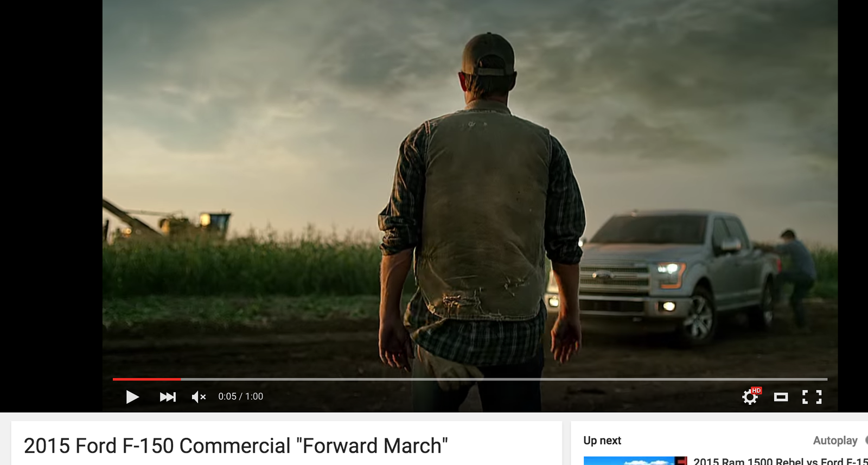Click the red HD quality badge
The height and width of the screenshot is (465, 868).
tap(756, 391)
